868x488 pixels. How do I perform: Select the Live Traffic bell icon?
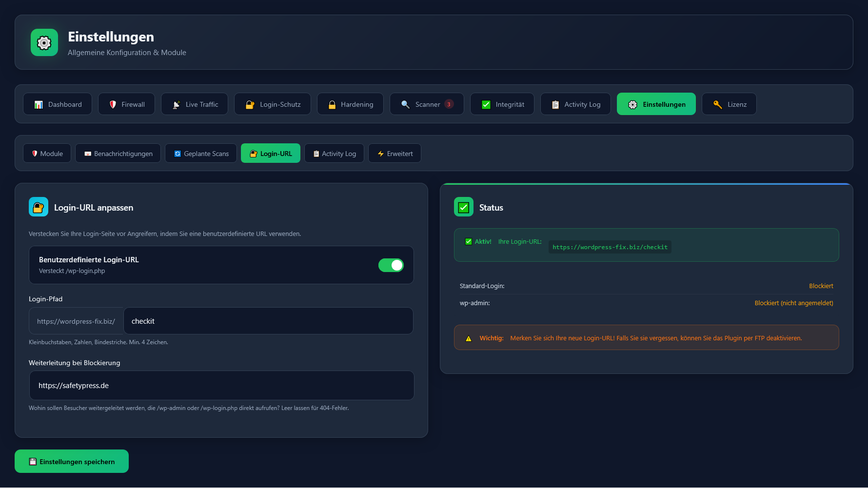pyautogui.click(x=177, y=104)
